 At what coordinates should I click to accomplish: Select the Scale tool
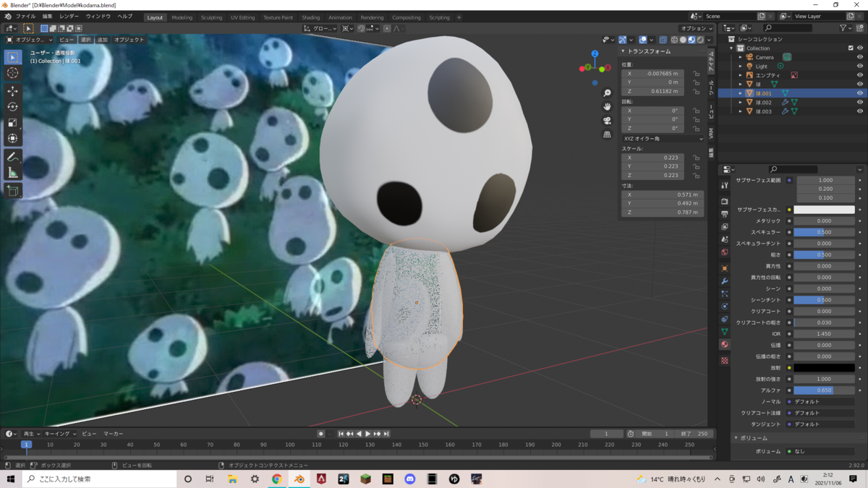(x=12, y=123)
